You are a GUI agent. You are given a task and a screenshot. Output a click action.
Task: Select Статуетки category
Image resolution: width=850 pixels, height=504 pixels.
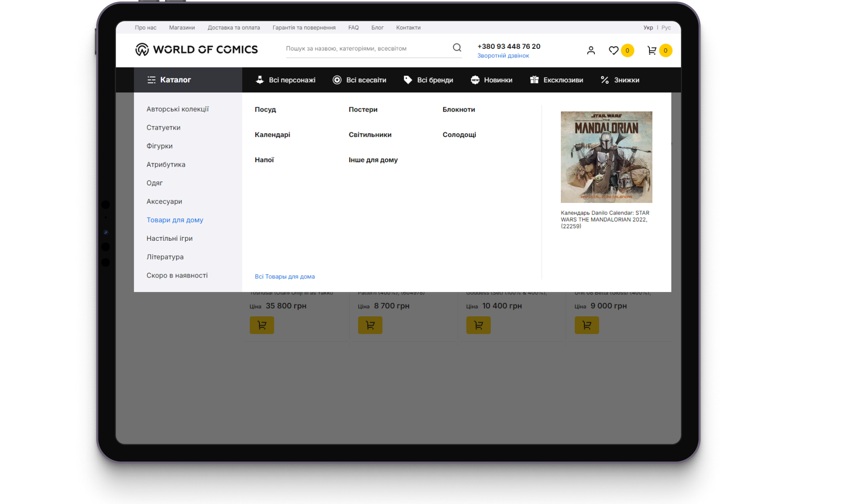tap(164, 128)
